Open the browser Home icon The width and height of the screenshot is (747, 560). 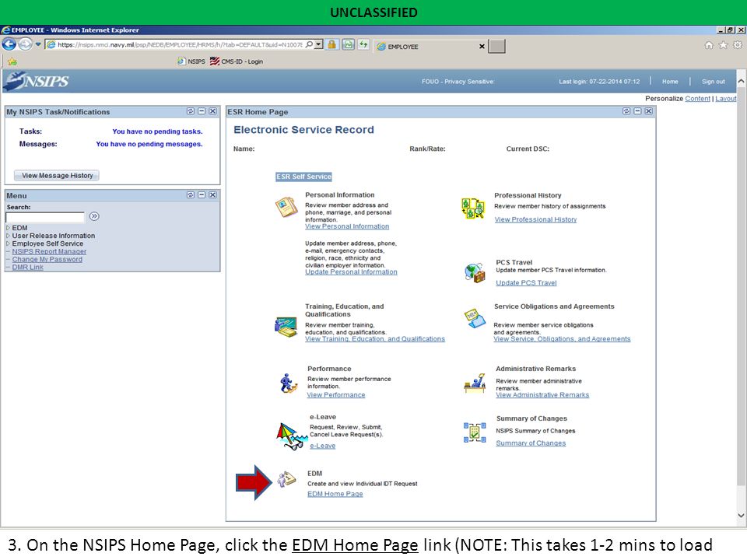point(709,45)
